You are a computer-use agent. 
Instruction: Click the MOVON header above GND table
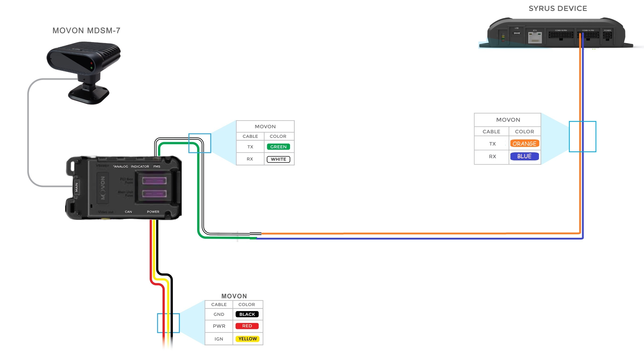click(x=234, y=296)
